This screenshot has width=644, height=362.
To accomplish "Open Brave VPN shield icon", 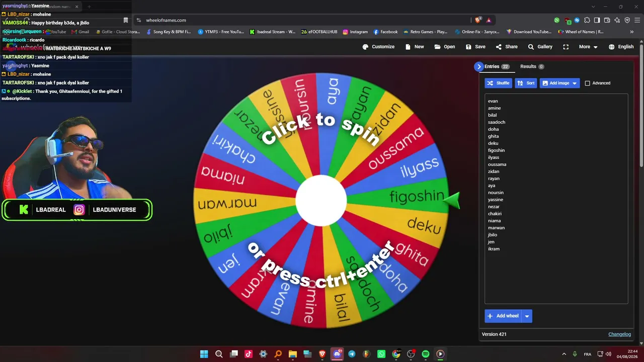I will pos(627,20).
